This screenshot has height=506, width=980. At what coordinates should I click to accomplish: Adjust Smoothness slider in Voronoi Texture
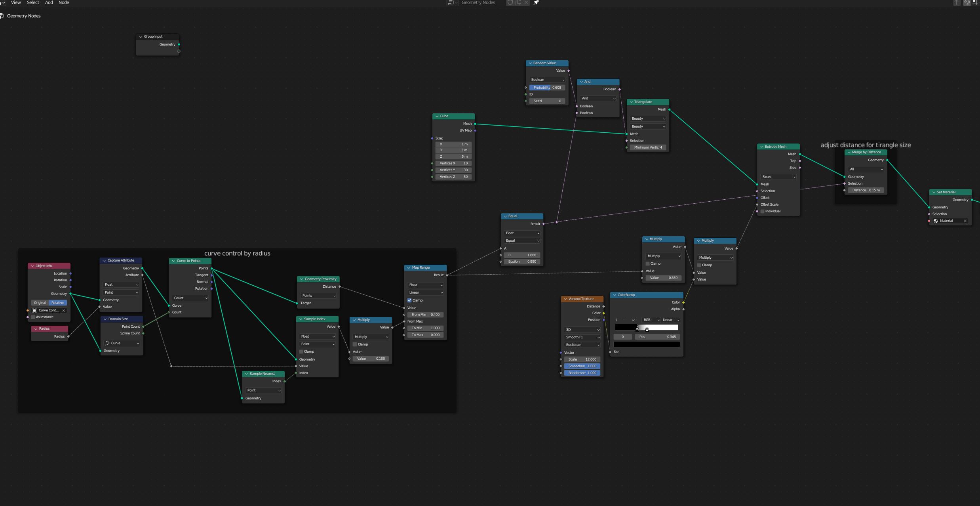(x=582, y=366)
